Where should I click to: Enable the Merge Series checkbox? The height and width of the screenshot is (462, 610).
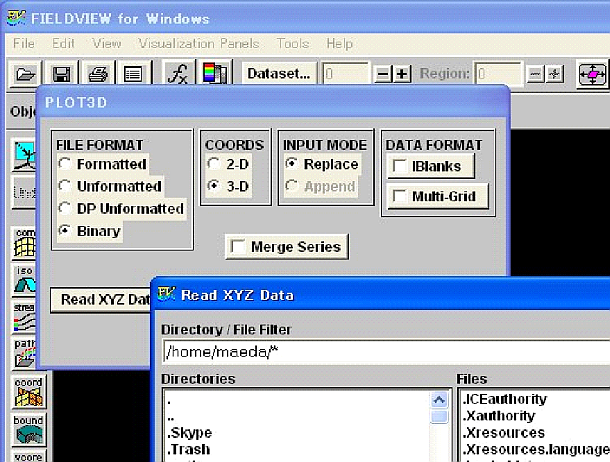click(x=238, y=247)
